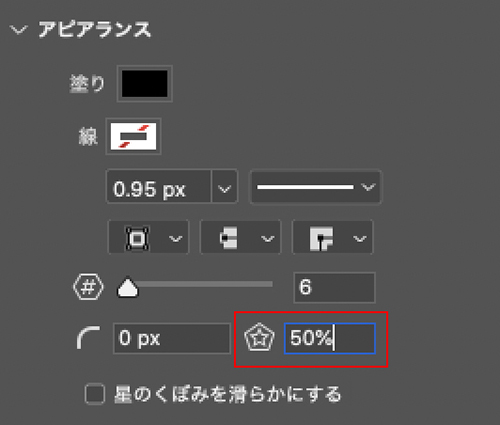Open the stroke width dropdown arrow
Viewport: 500px width, 425px height.
(224, 186)
